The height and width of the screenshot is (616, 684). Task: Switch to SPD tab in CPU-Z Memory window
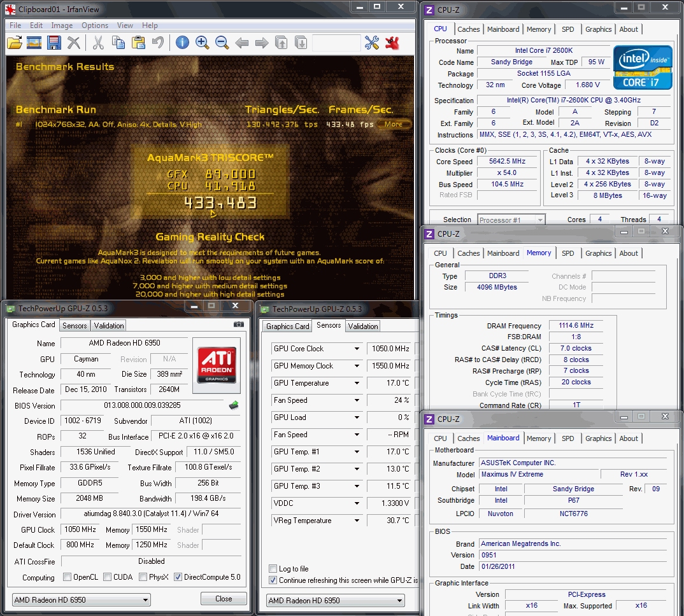point(567,253)
